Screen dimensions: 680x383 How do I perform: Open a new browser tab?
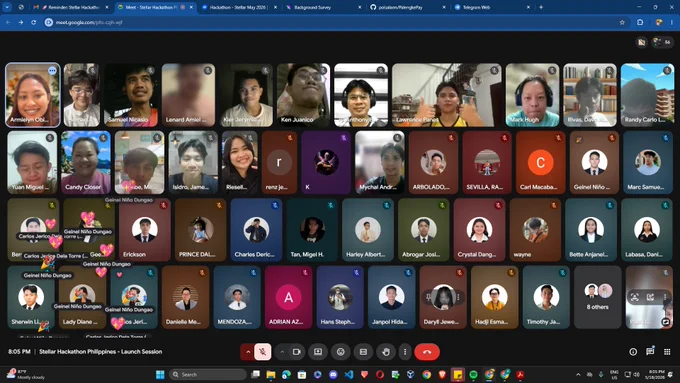coord(541,7)
